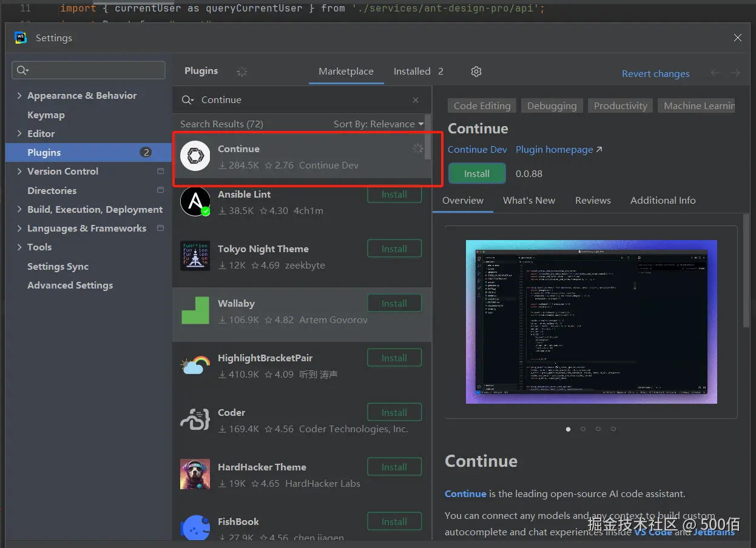This screenshot has width=756, height=548.
Task: Select Keymap in settings tree
Action: click(x=46, y=115)
